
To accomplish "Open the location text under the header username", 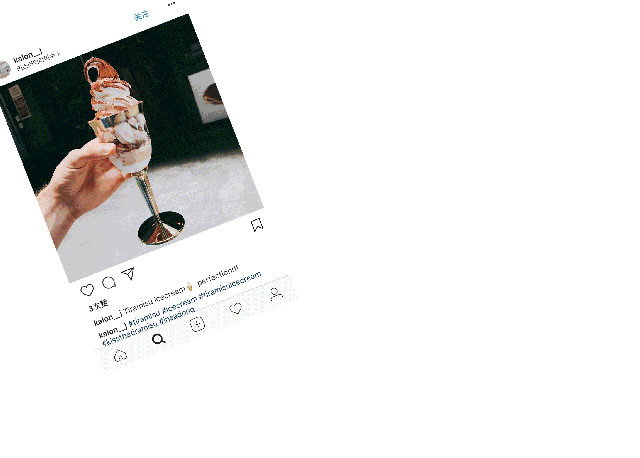I will coord(38,61).
